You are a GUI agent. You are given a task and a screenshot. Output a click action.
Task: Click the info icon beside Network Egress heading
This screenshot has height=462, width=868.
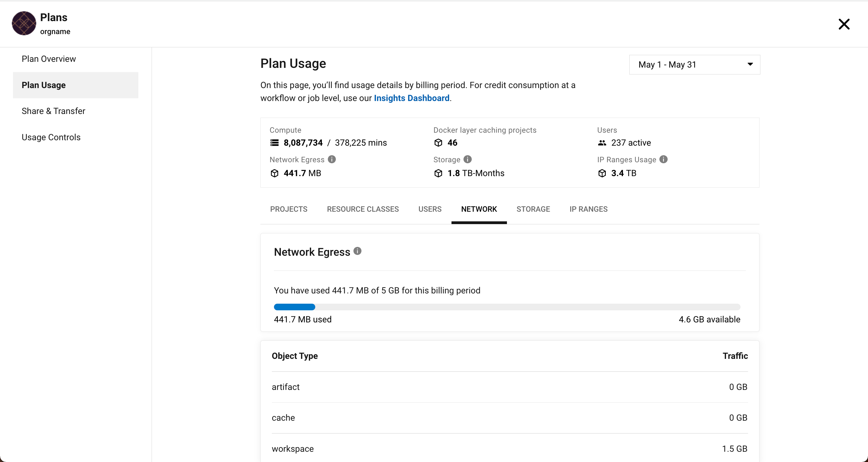[x=357, y=251]
